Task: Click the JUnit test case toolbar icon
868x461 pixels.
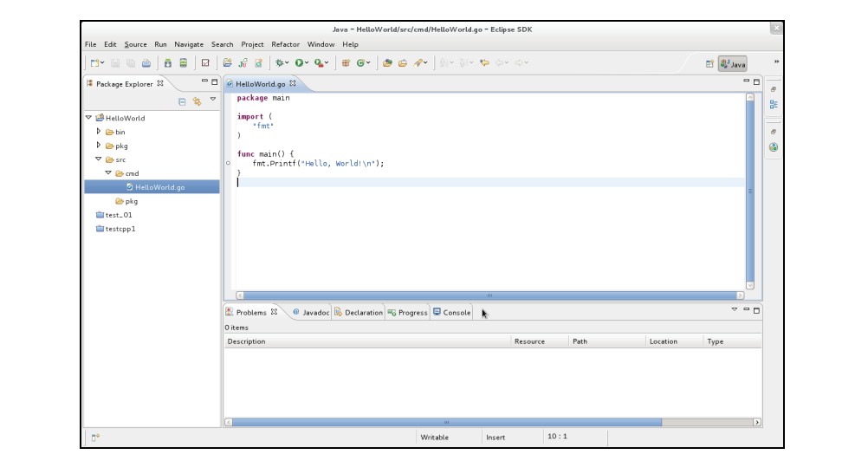Action: (243, 63)
